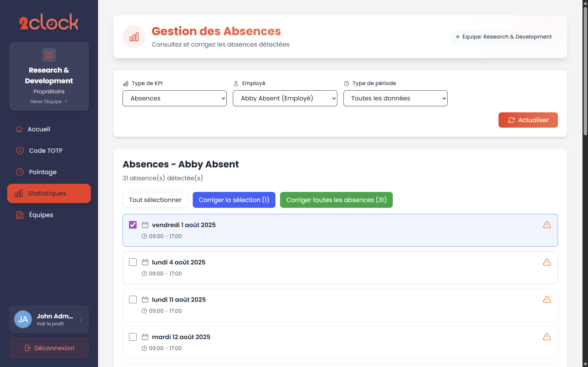
Task: Click calendar icon next to lundi 11 août
Action: pos(145,300)
